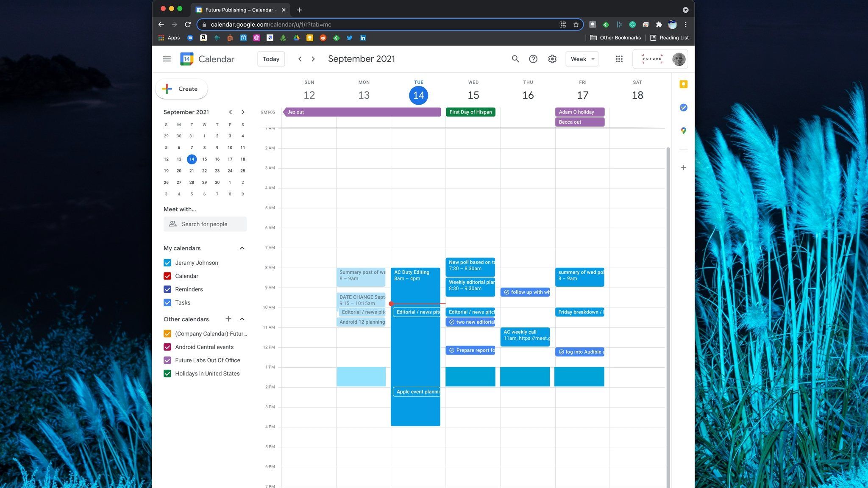Collapse Other calendars section

(242, 319)
